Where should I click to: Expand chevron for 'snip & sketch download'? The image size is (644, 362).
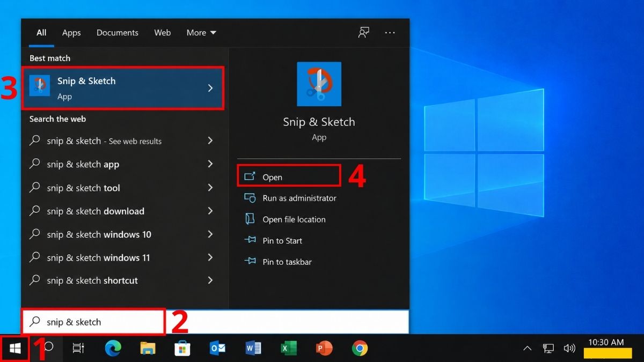click(x=210, y=211)
